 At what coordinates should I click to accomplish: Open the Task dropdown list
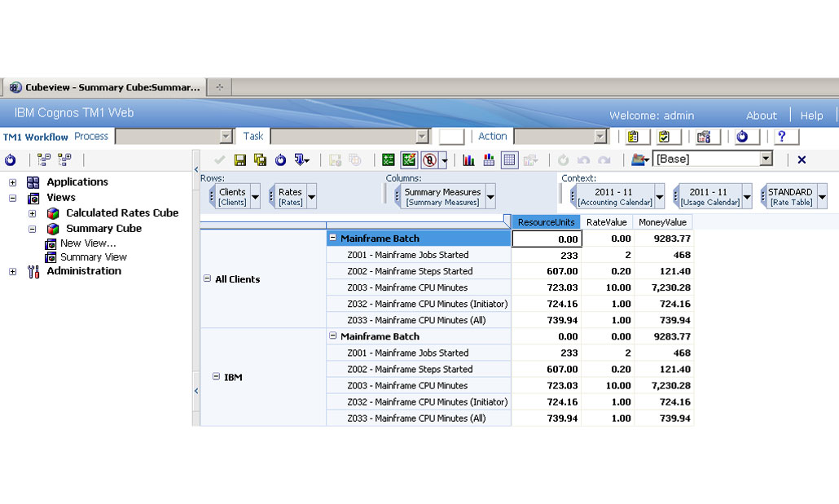[422, 137]
